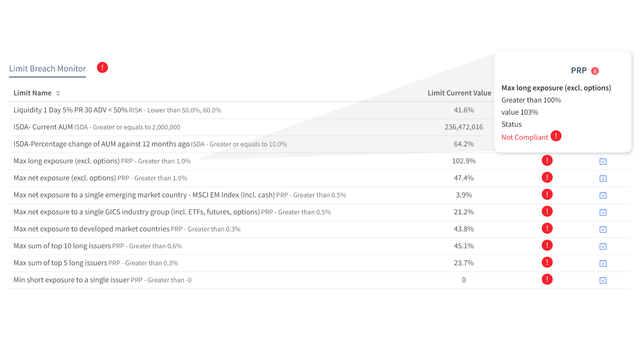Click the alert icon on Max net exposure (excl. options) row
Viewport: 644px width, 339px height.
click(x=547, y=177)
